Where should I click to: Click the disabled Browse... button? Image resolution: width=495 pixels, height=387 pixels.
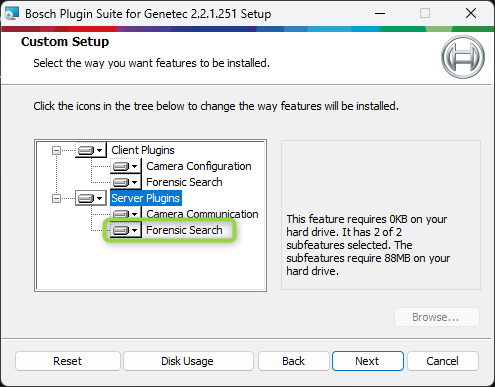pos(437,317)
